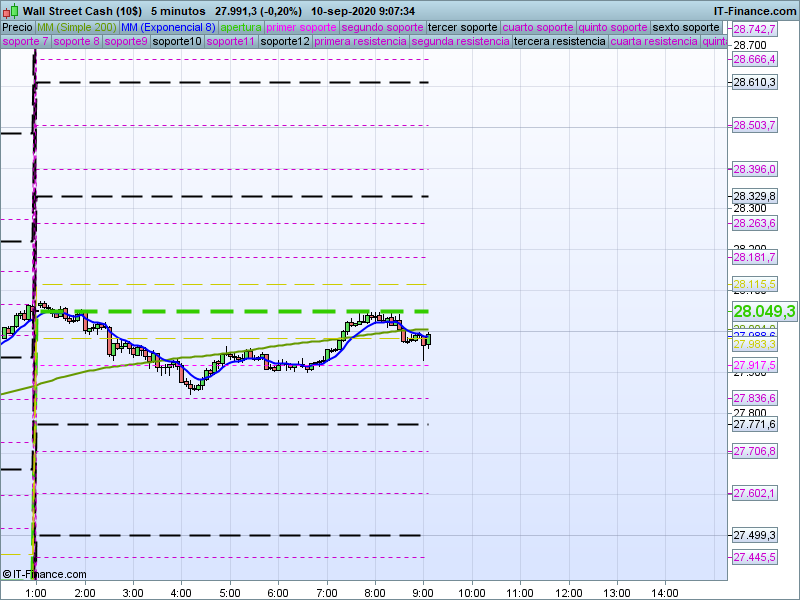This screenshot has width=800, height=600.
Task: Click the 'primera resistencia' legend label
Action: coord(359,42)
